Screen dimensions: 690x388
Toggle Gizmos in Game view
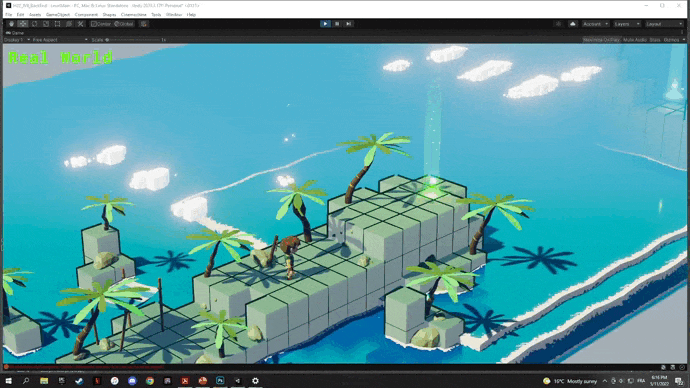click(x=671, y=40)
